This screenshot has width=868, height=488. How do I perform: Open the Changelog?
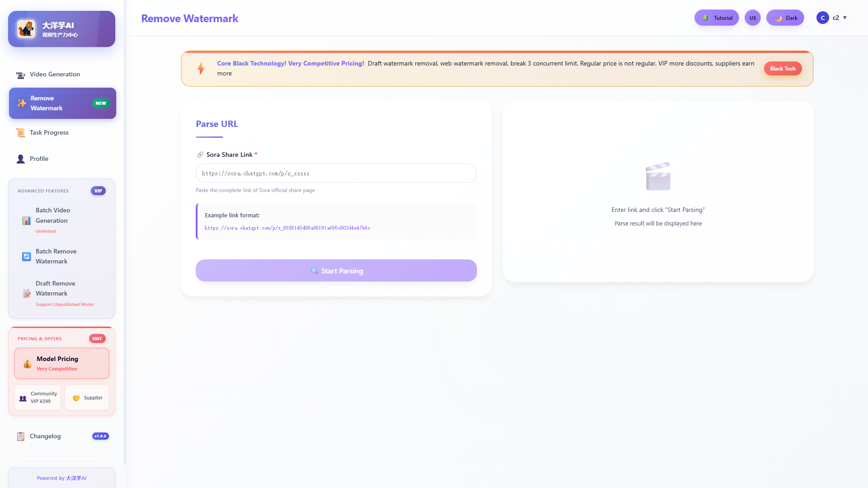click(45, 436)
